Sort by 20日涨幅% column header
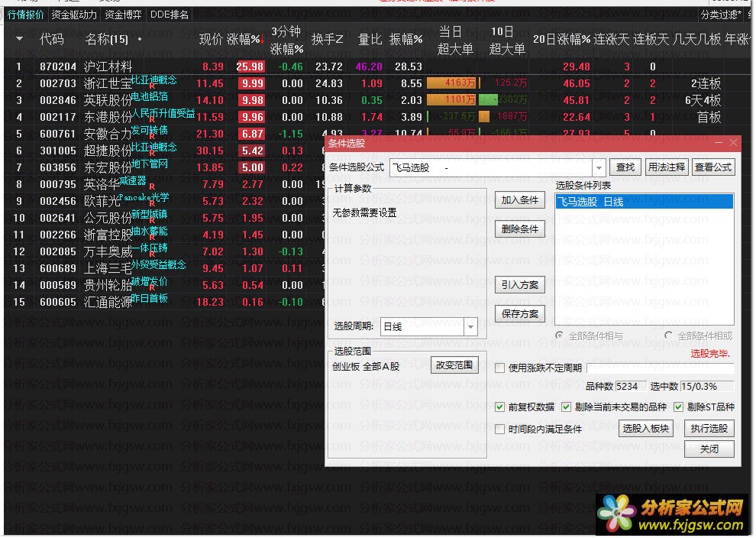Screen dimensions: 756x538 pyautogui.click(x=561, y=39)
